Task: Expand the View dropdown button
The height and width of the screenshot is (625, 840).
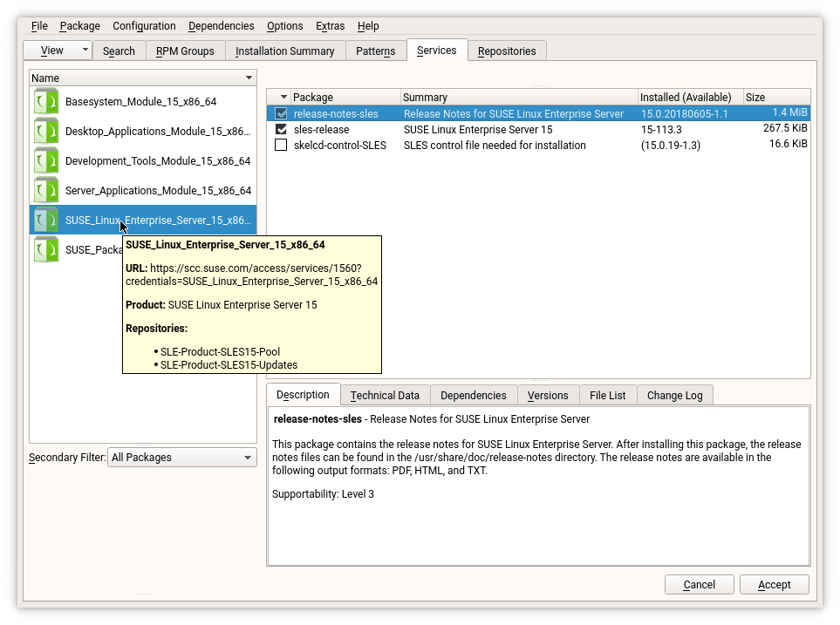Action: click(x=85, y=51)
